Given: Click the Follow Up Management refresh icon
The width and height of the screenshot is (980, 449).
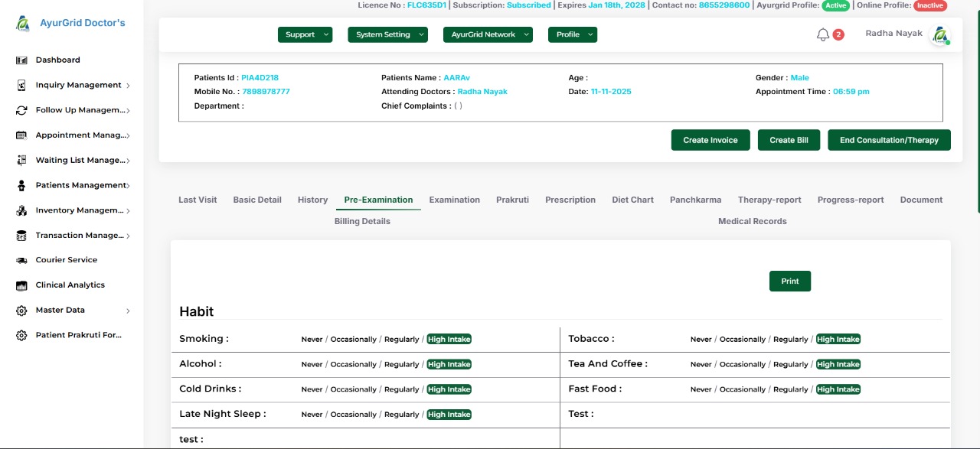Looking at the screenshot, I should coord(21,110).
